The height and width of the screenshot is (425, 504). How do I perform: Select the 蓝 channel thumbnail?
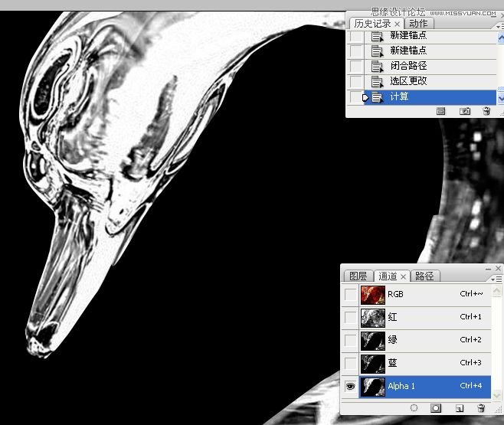(374, 363)
